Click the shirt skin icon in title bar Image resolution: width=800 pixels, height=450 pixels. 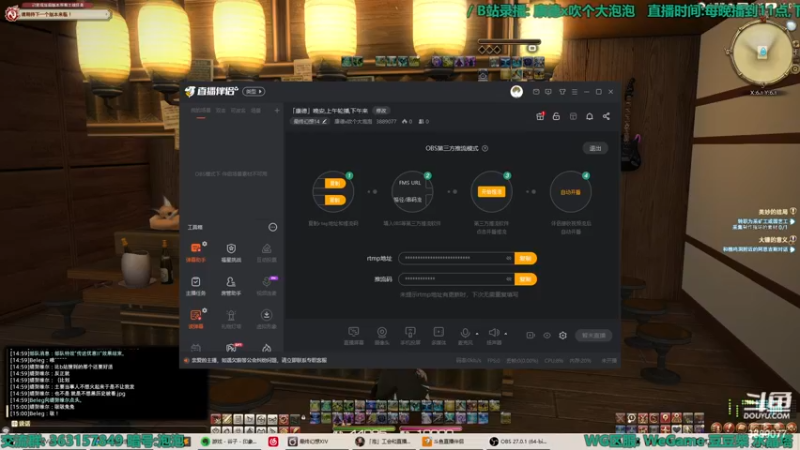point(562,92)
